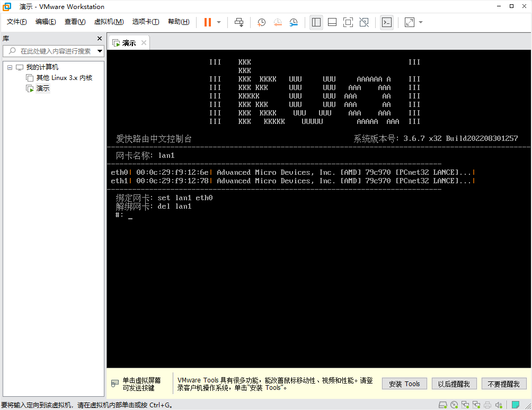
Task: Open the snapshot manager icon
Action: pyautogui.click(x=294, y=22)
